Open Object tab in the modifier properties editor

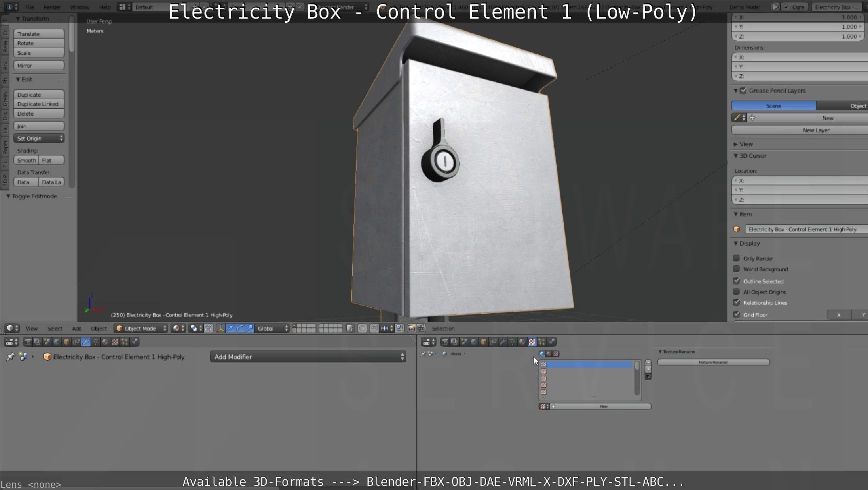click(x=66, y=342)
